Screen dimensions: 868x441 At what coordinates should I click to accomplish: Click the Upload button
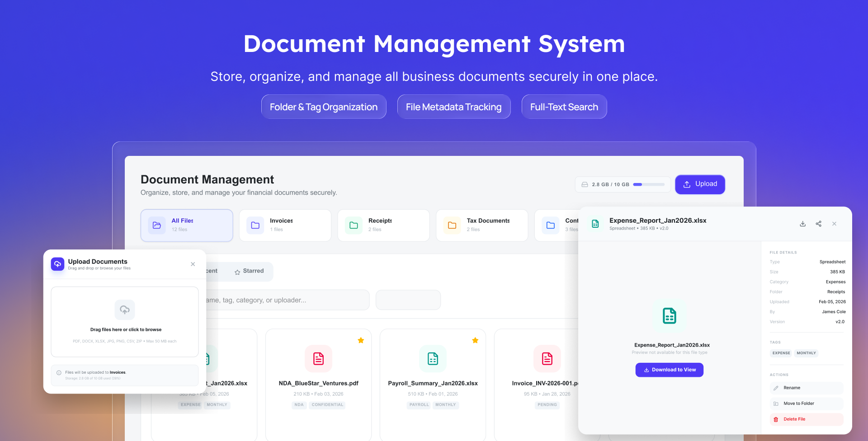point(700,184)
